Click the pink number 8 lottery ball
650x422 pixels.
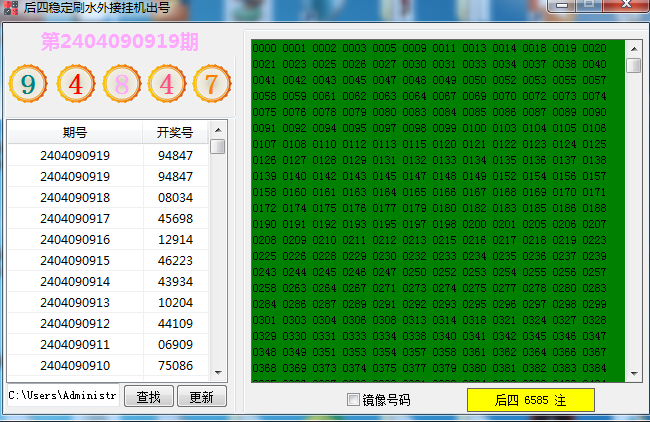(x=122, y=84)
